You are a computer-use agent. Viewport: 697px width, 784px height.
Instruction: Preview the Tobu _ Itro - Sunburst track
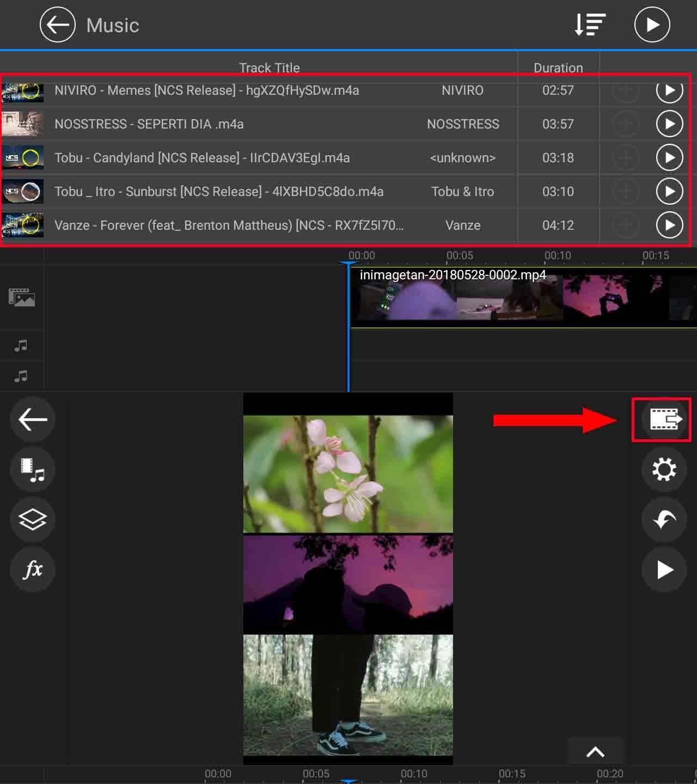tap(669, 192)
